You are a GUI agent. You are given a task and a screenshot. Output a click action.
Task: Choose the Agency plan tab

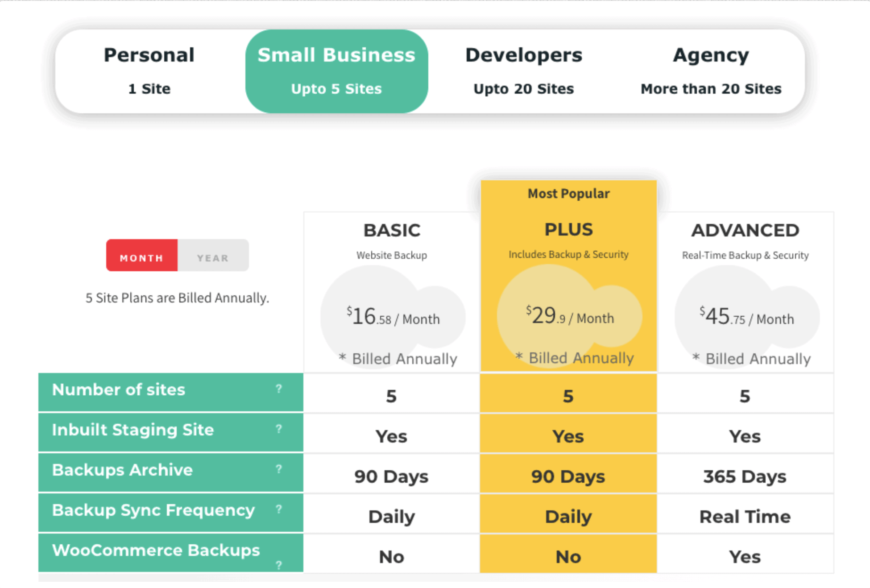[x=711, y=70]
